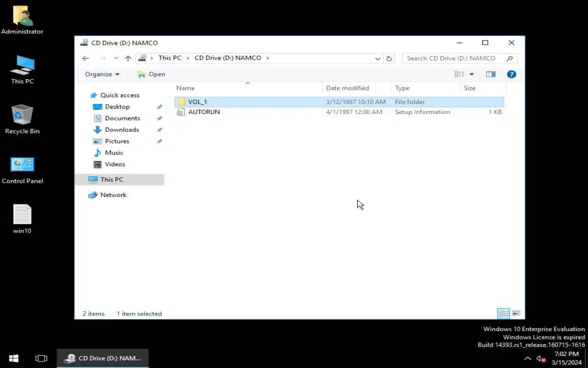588x368 pixels.
Task: Refresh the CD Drive folder view
Action: (389, 58)
